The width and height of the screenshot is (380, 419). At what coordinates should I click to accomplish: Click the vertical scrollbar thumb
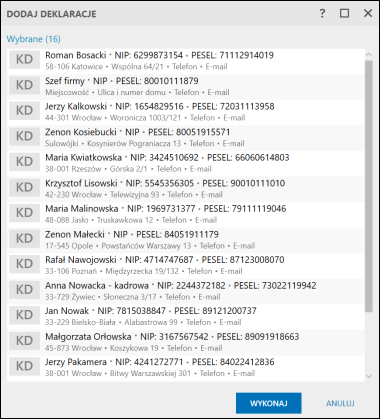point(368,186)
